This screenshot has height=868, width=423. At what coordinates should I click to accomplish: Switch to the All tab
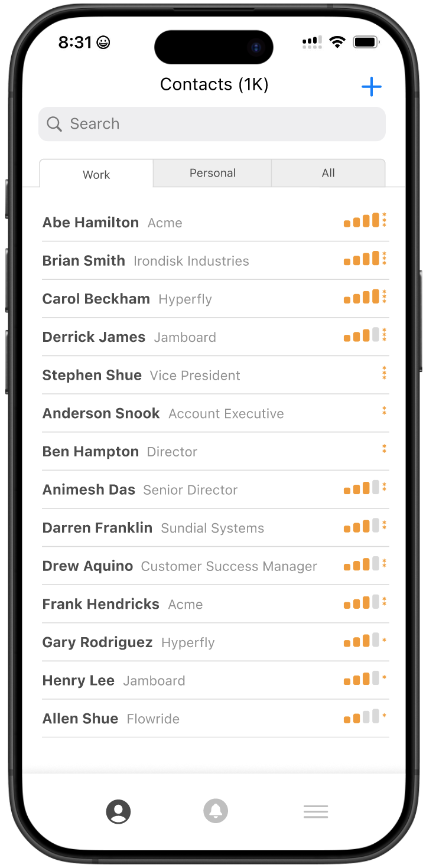[x=328, y=173]
